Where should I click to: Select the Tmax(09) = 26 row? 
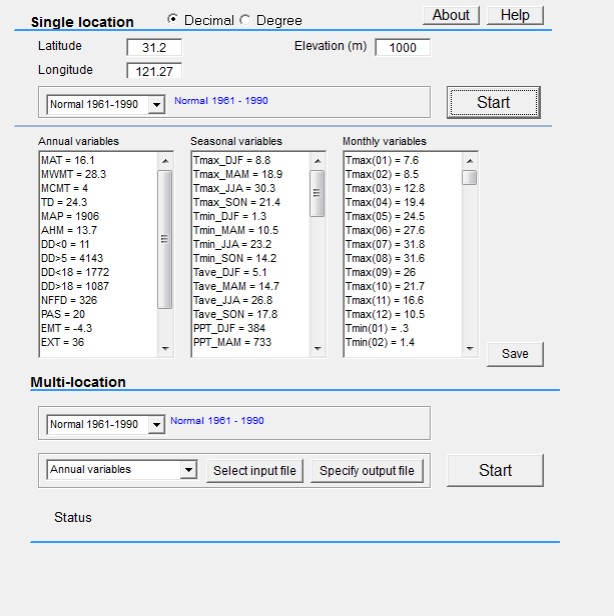point(403,272)
